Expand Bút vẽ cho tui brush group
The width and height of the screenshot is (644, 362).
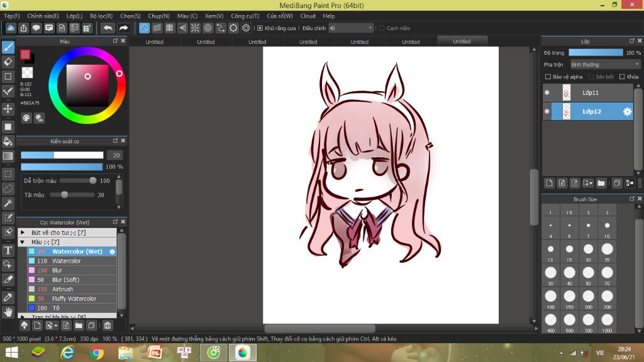[x=23, y=233]
